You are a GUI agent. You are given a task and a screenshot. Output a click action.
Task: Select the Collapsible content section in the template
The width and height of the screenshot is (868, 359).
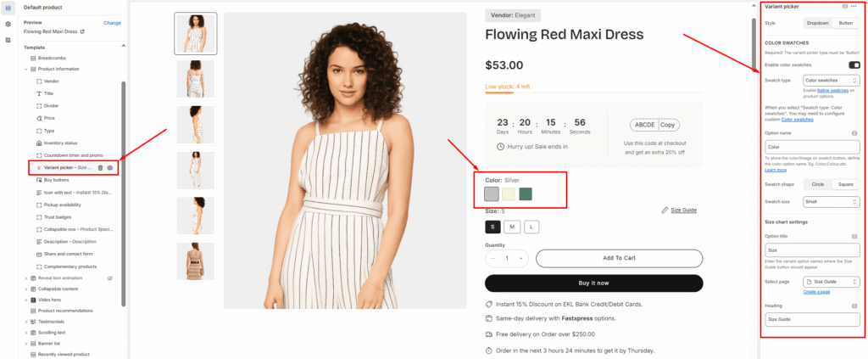[x=56, y=289]
